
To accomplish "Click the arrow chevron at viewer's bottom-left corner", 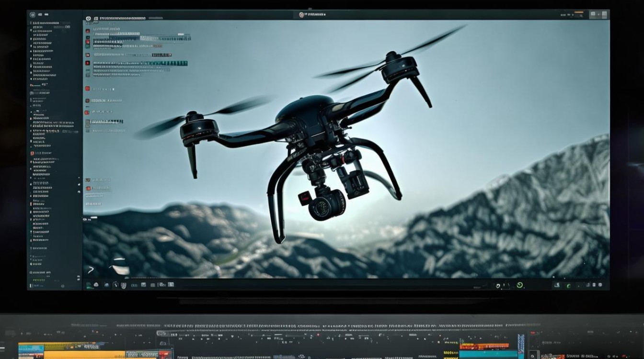I will 91,270.
